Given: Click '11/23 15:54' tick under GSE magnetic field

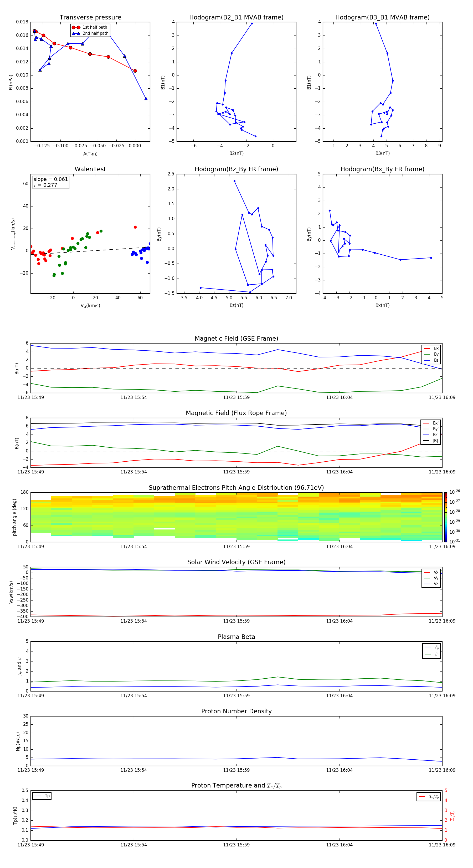Looking at the screenshot, I should pyautogui.click(x=134, y=398).
